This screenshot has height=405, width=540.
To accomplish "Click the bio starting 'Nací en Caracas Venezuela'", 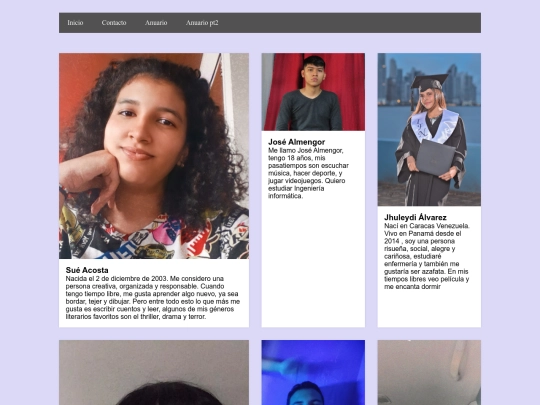I will pyautogui.click(x=427, y=256).
